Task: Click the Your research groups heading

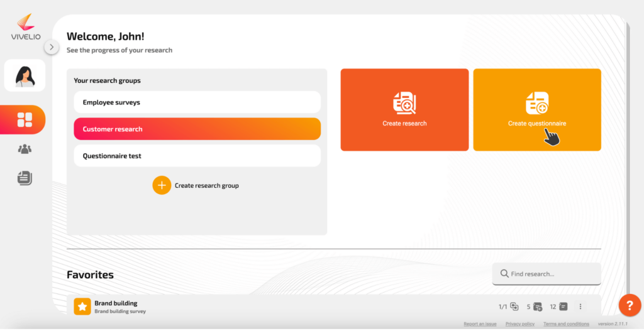Action: coord(107,80)
